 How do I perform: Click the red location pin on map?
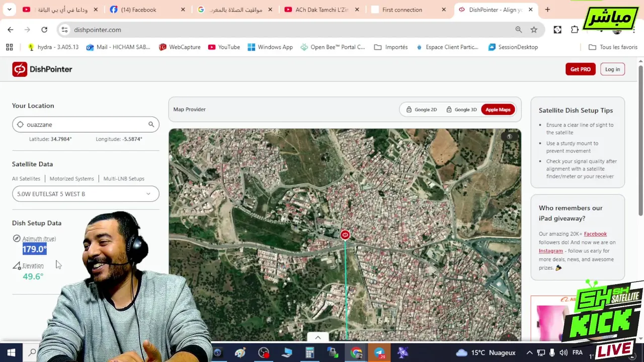coord(345,235)
